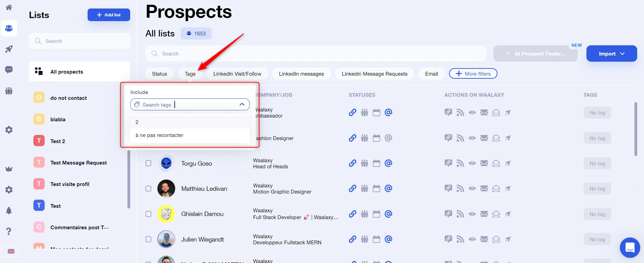Click the AI Prospect Finder button
Image resolution: width=644 pixels, height=263 pixels.
coord(535,53)
